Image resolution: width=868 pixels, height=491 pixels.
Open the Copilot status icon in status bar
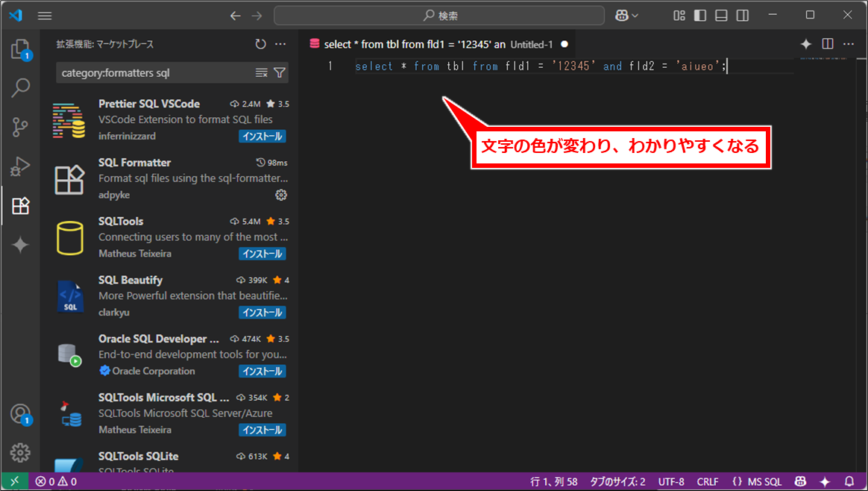tap(800, 481)
